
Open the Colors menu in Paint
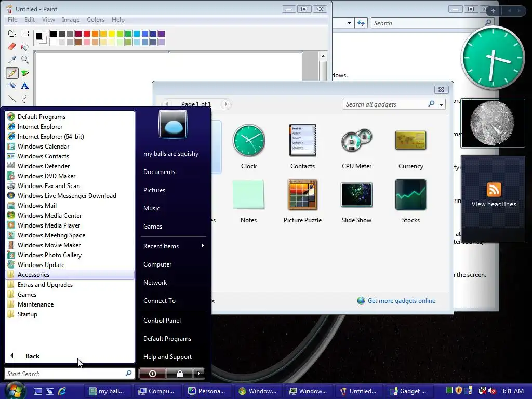coord(96,20)
